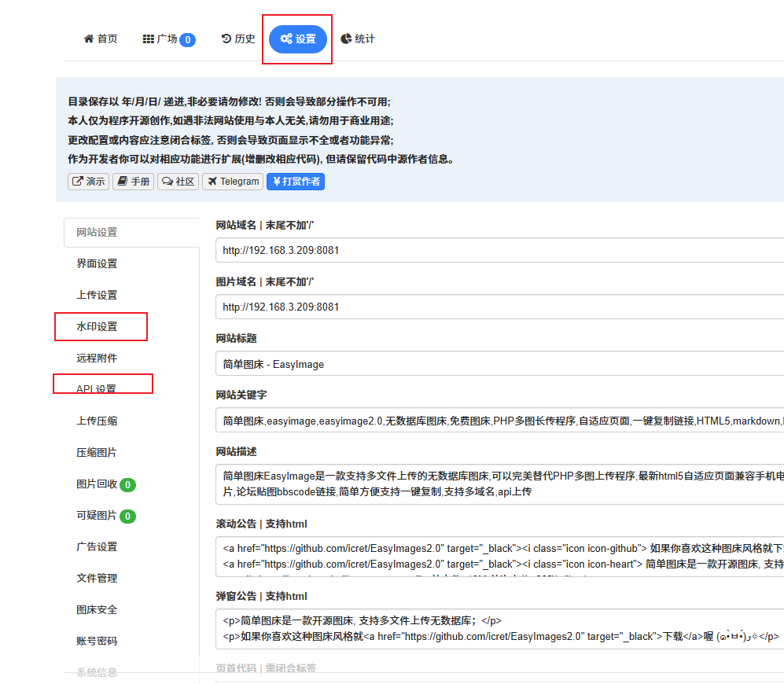Viewport: 784px width, 684px height.
Task: Click the 图片域名 input field
Action: click(499, 307)
